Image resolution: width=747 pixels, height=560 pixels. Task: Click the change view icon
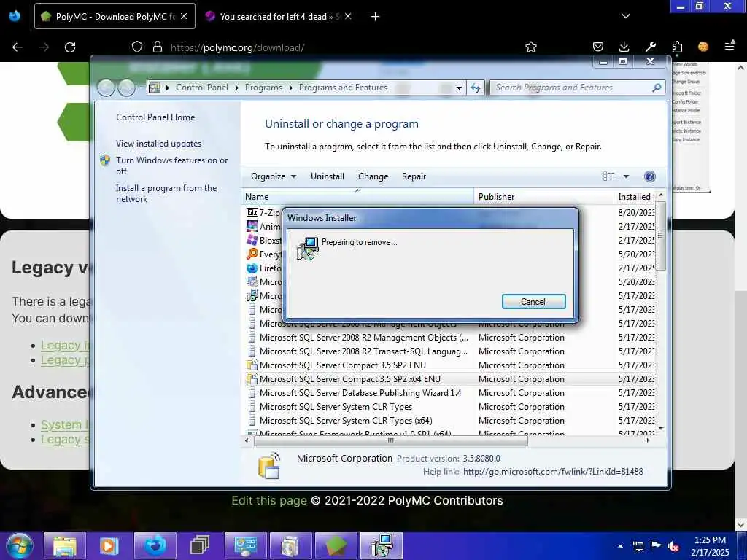point(609,176)
